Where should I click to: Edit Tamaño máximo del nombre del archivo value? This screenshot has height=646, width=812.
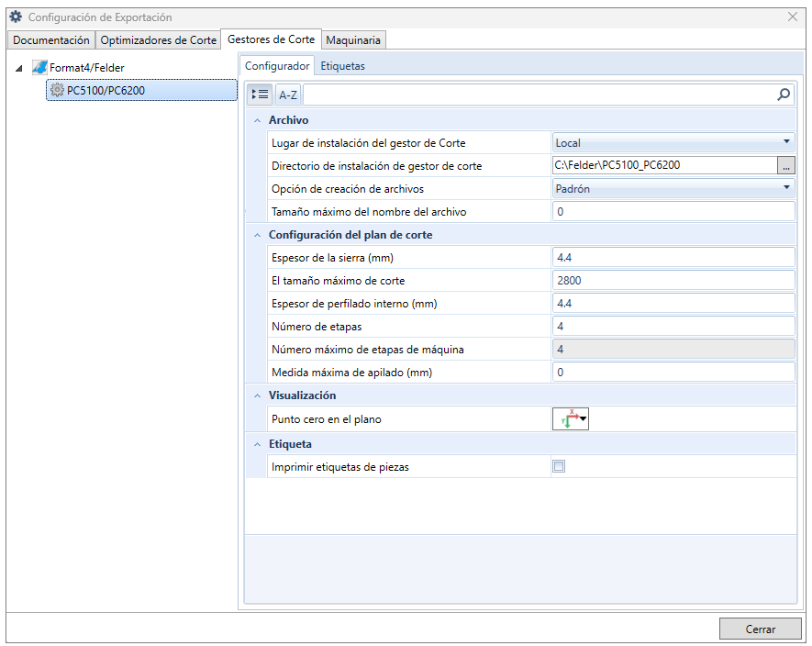coord(673,211)
